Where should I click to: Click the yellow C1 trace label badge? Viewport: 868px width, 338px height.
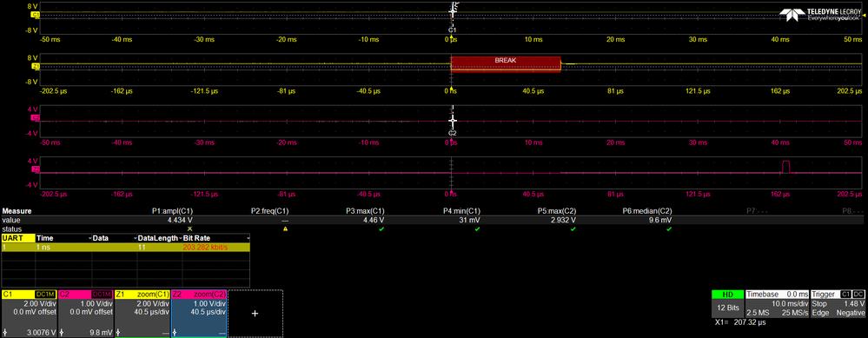point(36,15)
